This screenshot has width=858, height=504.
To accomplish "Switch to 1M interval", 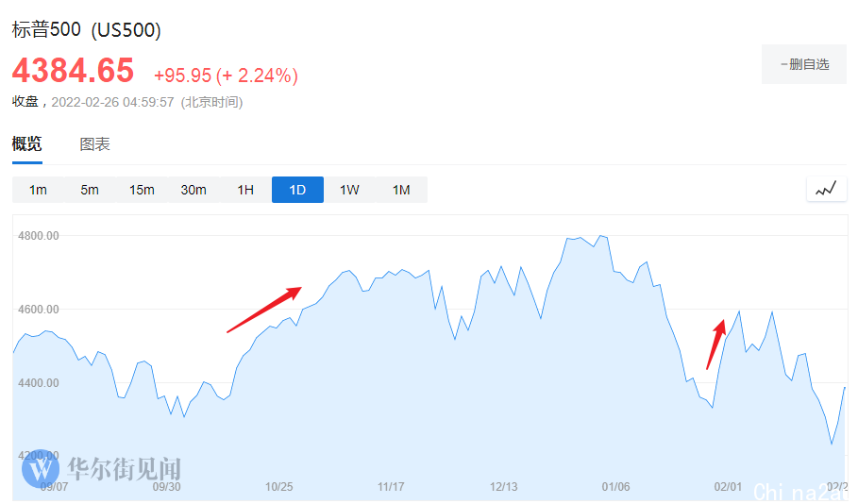I will pos(401,190).
